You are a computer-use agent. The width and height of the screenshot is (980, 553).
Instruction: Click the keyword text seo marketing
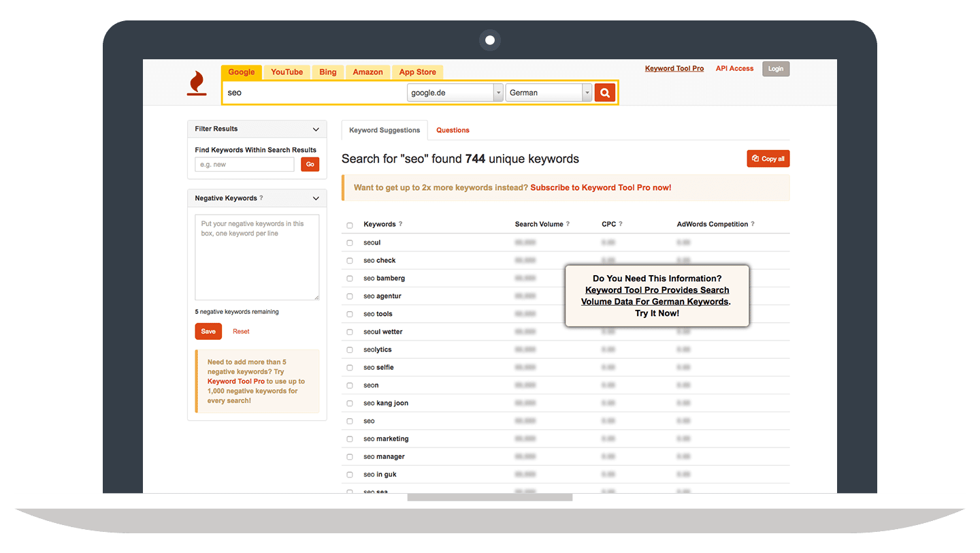(x=386, y=439)
